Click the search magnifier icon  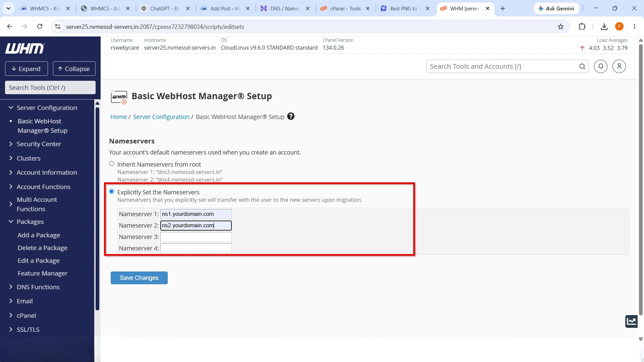tap(582, 66)
